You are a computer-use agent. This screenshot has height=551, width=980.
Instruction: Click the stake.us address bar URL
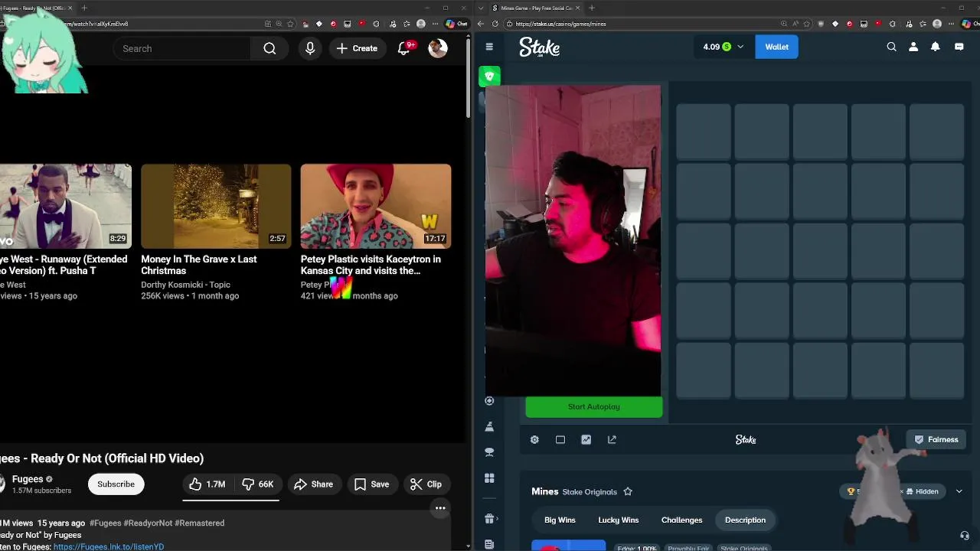click(x=560, y=24)
